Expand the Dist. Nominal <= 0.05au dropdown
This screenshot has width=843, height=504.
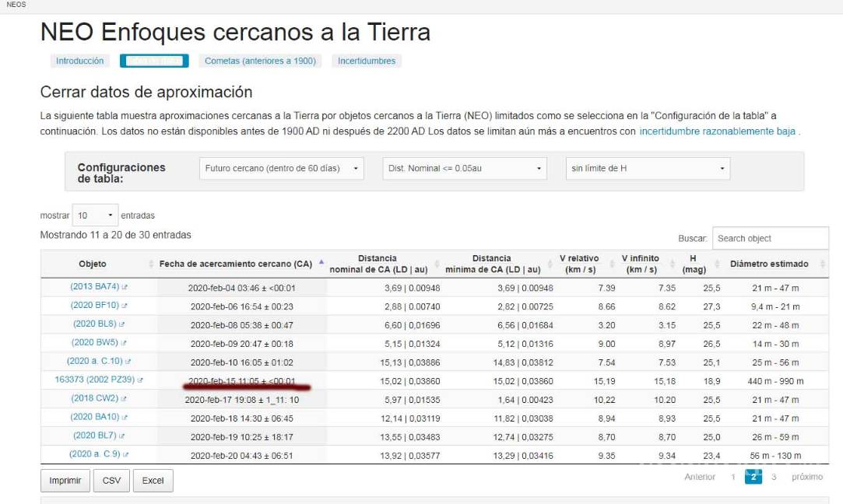click(x=464, y=168)
